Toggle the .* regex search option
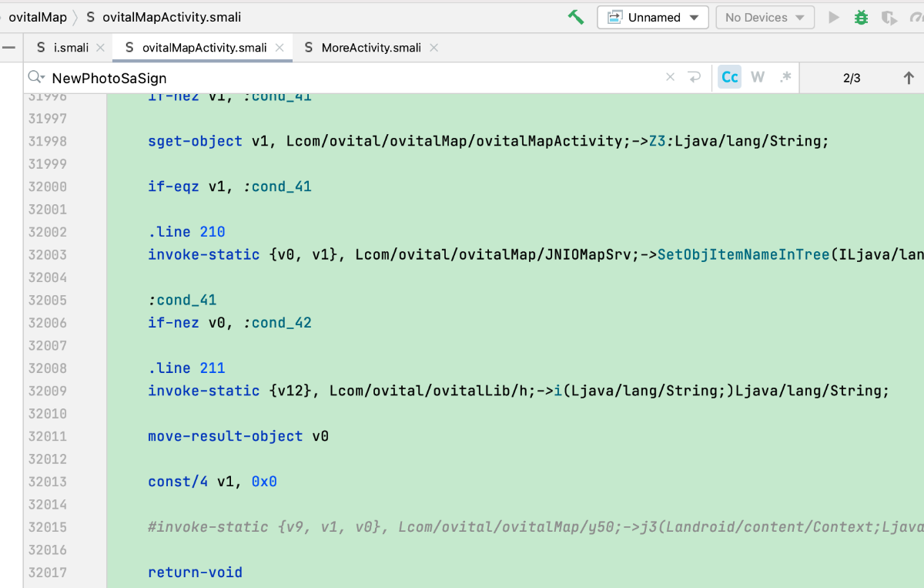924x588 pixels. (785, 77)
